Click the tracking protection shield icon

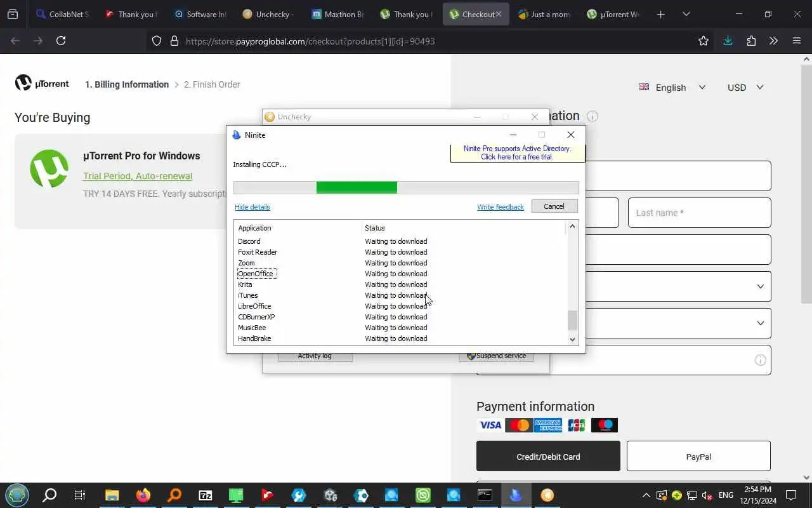coord(157,41)
